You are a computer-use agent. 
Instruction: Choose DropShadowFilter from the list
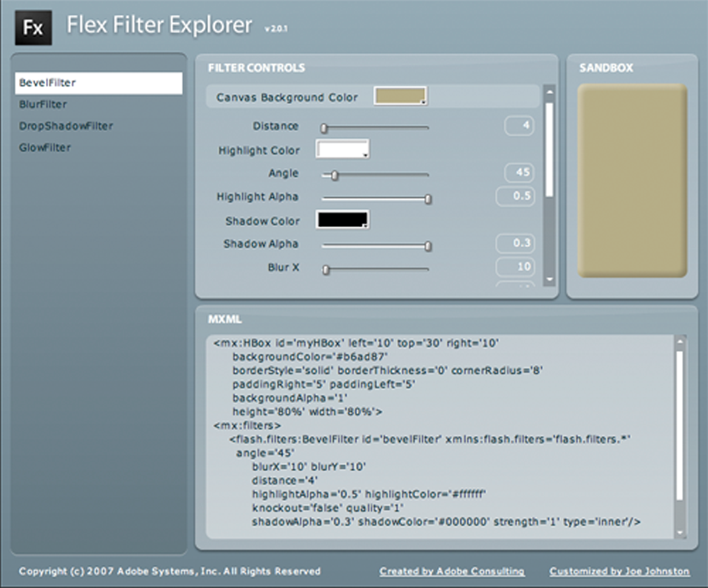click(66, 126)
